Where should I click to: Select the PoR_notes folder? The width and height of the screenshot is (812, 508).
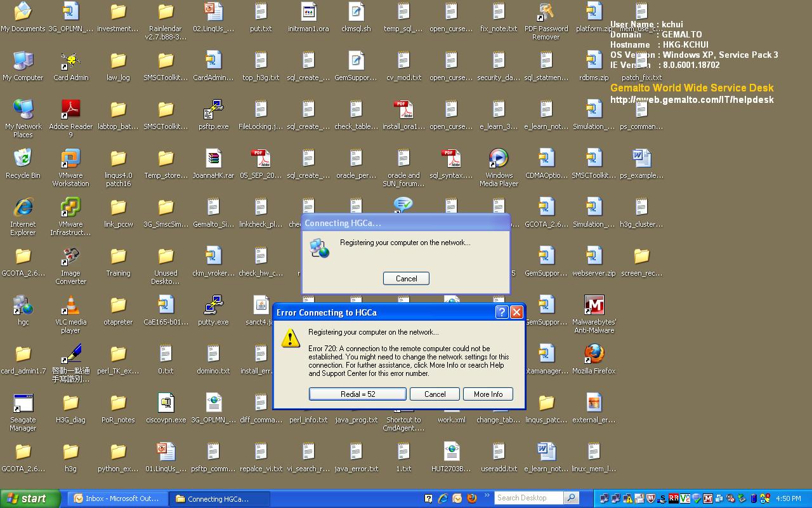(118, 408)
